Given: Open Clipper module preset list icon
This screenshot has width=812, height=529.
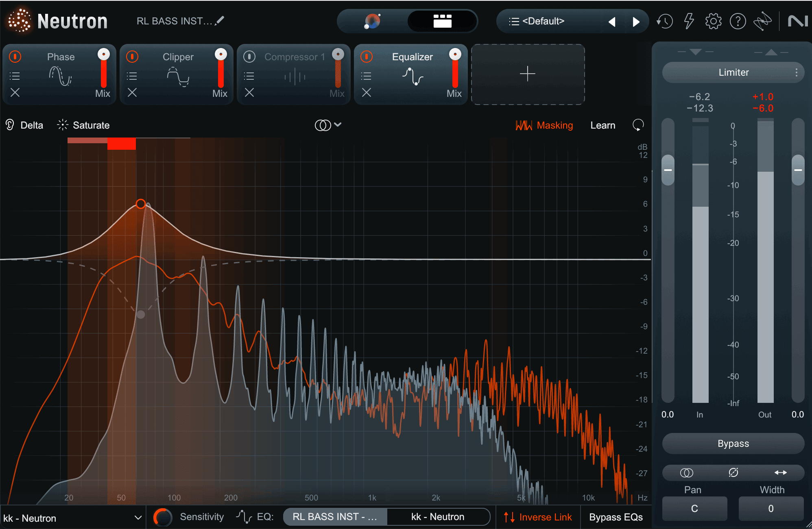Looking at the screenshot, I should [x=132, y=76].
